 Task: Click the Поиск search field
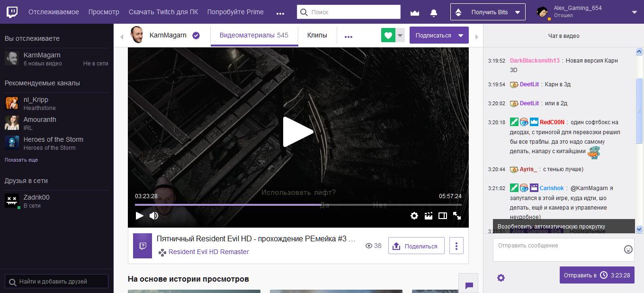(349, 12)
